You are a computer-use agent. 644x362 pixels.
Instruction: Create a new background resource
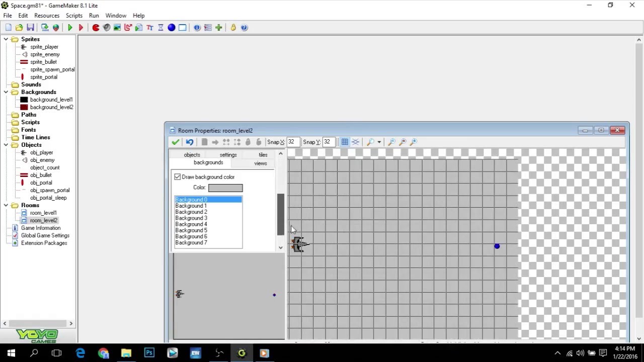117,28
